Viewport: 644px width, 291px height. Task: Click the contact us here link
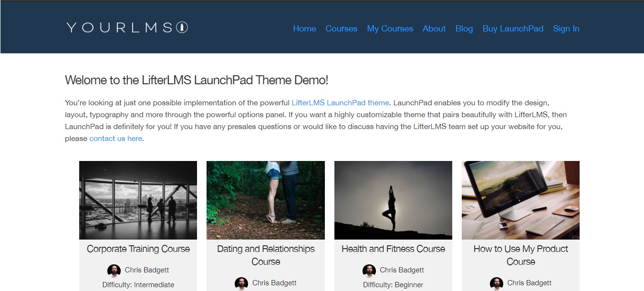coord(116,139)
